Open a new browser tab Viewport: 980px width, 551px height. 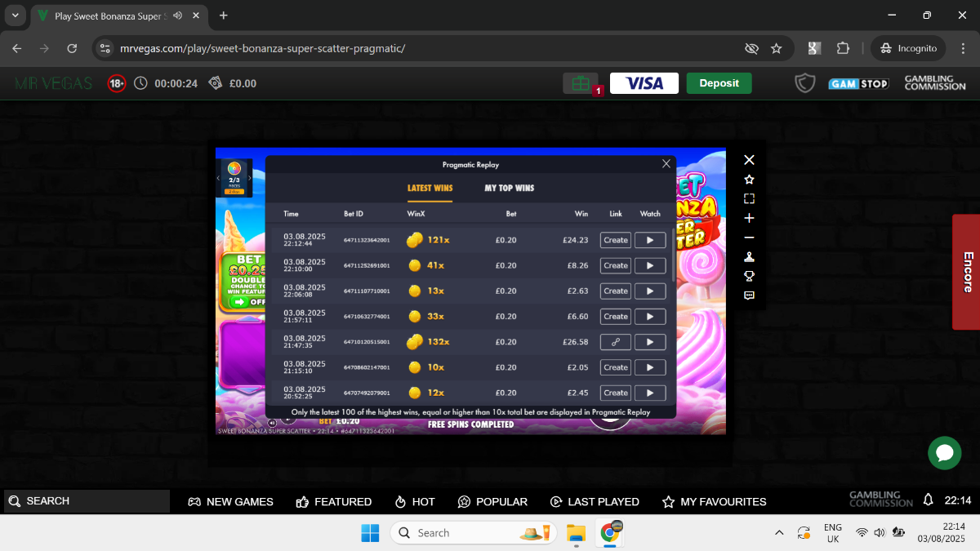point(224,16)
